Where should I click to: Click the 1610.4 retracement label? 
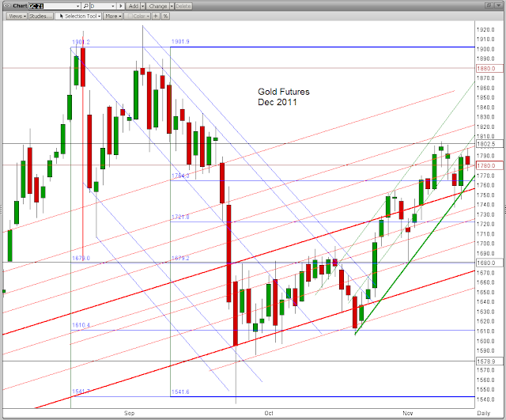coord(81,325)
